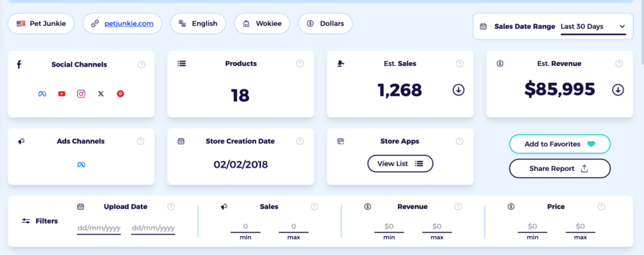Click the second Upload Date dd/mm/yyyy field

[153, 229]
